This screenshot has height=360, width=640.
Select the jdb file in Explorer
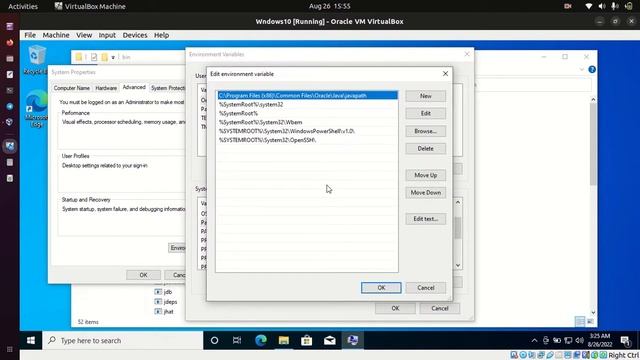coord(163,292)
